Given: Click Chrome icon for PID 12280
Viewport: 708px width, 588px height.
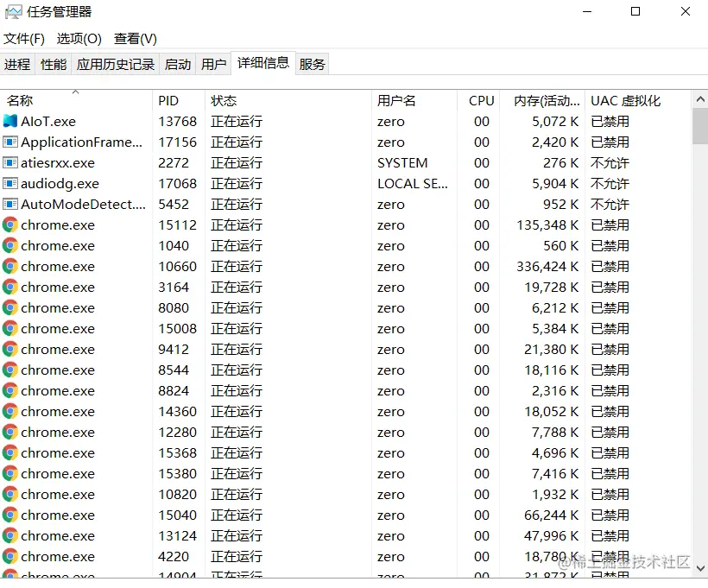Looking at the screenshot, I should pos(10,433).
